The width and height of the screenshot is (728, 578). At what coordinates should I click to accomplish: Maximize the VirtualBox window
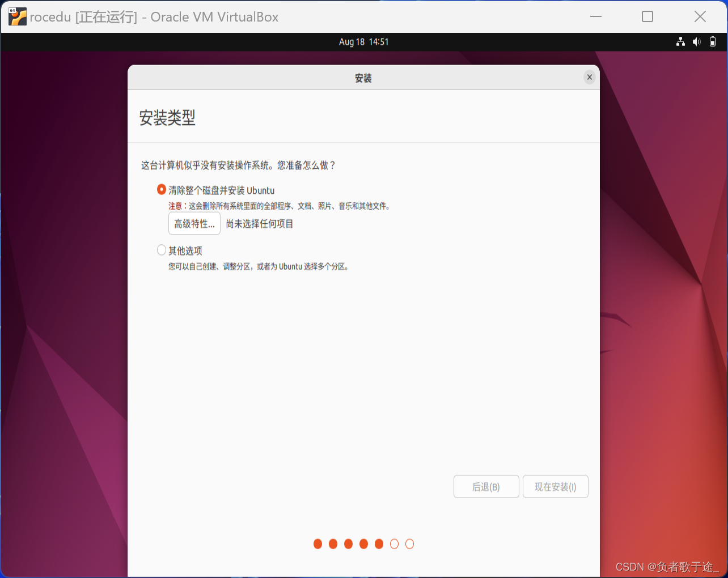(x=647, y=16)
